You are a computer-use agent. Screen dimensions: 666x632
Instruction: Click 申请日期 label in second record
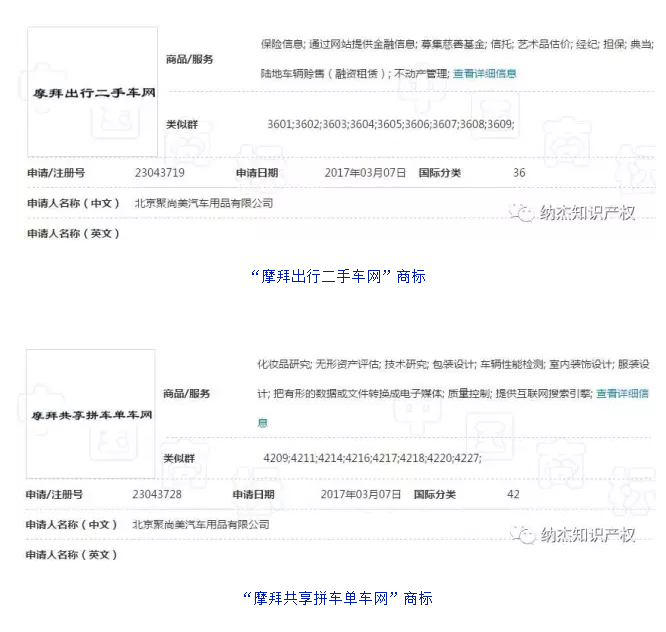[254, 494]
